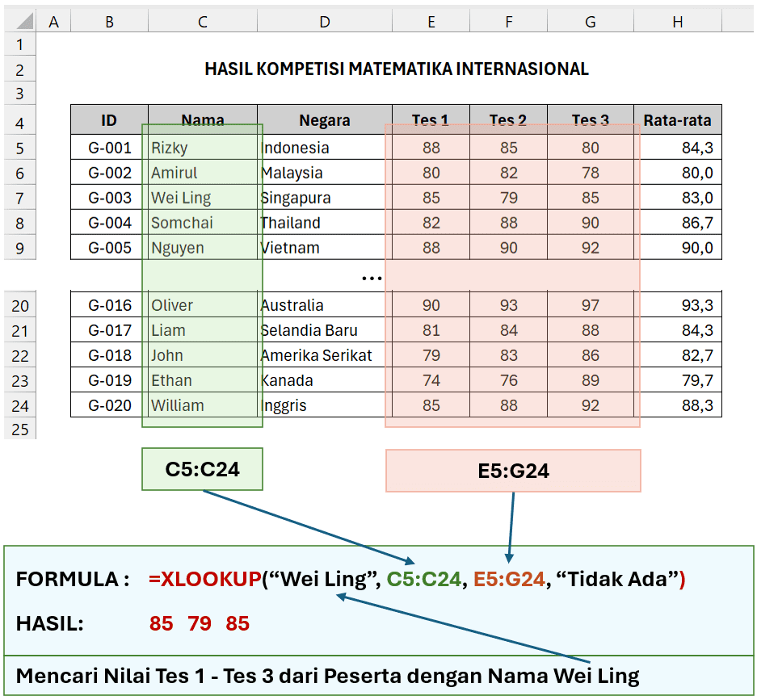Viewport: 757px width, 700px height.
Task: Click the pink E5:G24 label box
Action: (513, 471)
